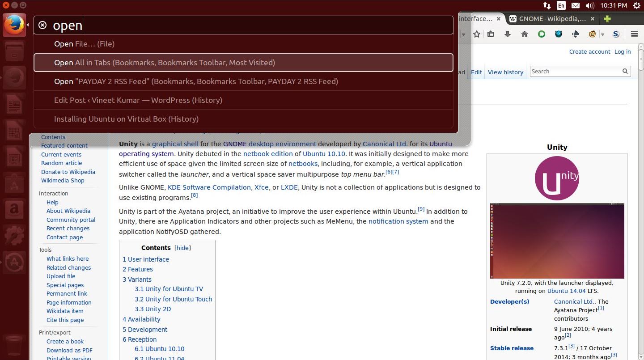Pick 'Installing Ubuntu on Virtual Box' history result
This screenshot has width=644, height=360.
[x=244, y=119]
